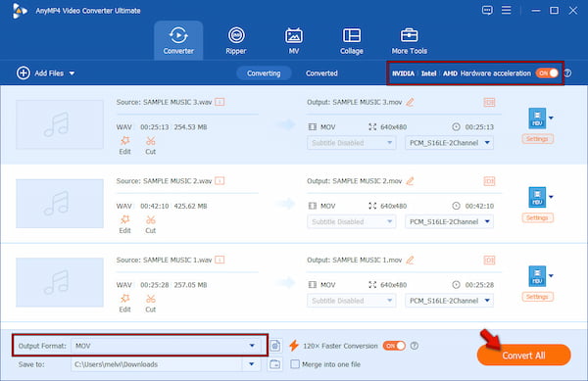
Task: Open Hardware acceleration help icon
Action: 568,73
